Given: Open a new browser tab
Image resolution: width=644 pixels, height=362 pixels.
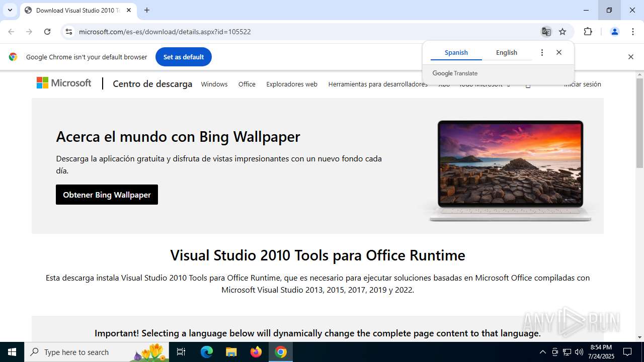Looking at the screenshot, I should (x=147, y=10).
